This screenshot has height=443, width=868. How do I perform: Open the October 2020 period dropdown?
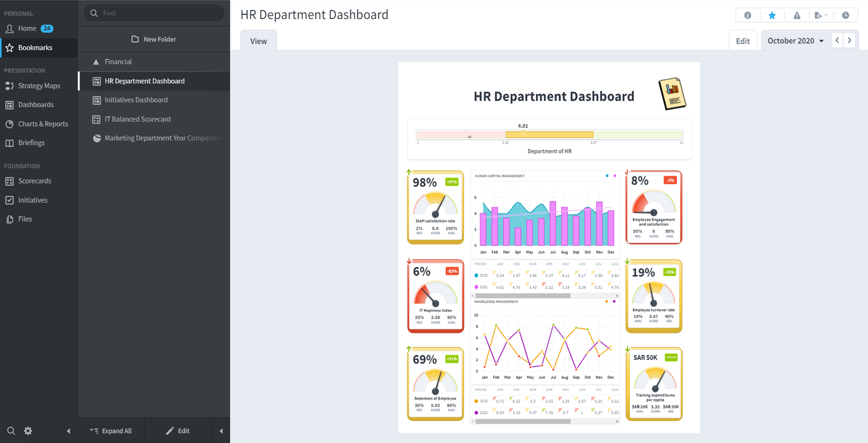(x=795, y=41)
